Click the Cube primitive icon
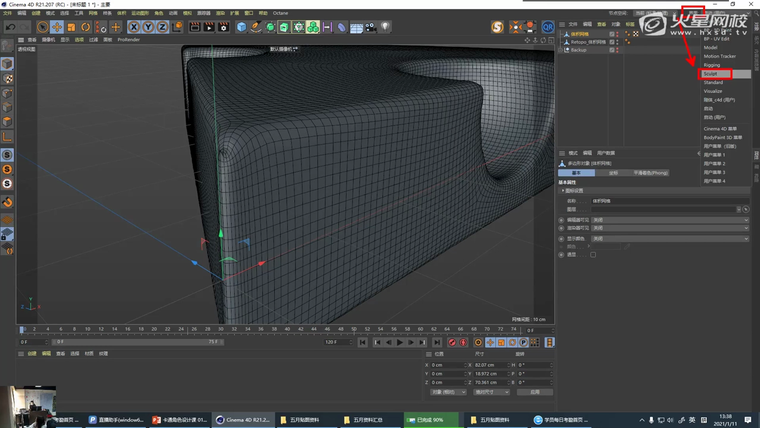The width and height of the screenshot is (760, 428). point(242,27)
